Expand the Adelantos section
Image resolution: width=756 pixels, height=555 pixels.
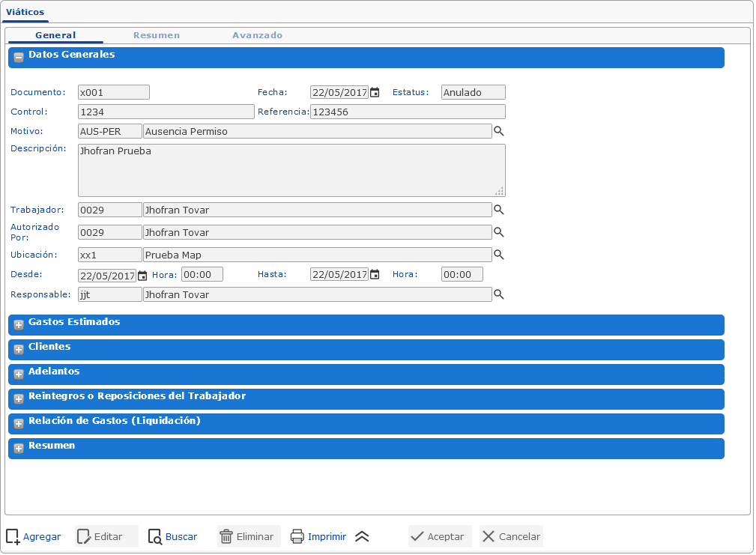(x=19, y=374)
